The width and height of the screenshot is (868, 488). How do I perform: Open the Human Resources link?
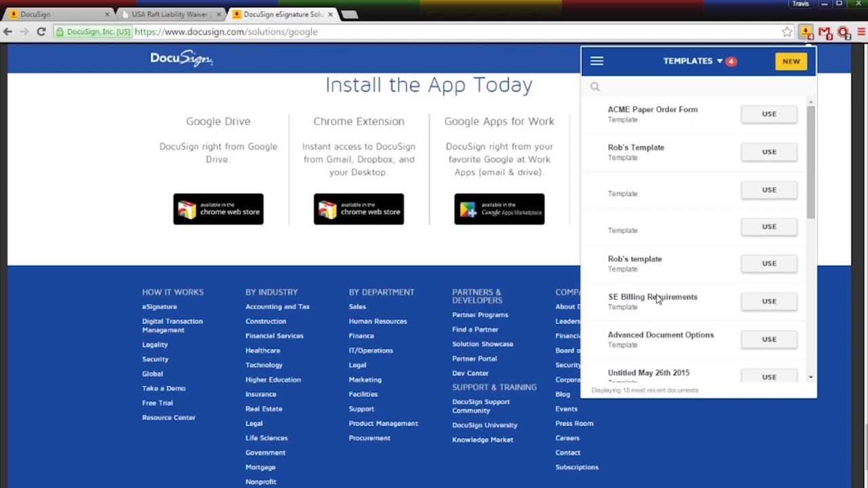(378, 321)
